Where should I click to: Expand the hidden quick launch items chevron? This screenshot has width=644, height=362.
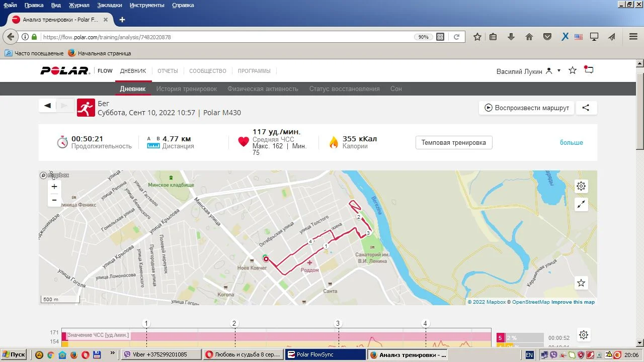click(x=112, y=354)
